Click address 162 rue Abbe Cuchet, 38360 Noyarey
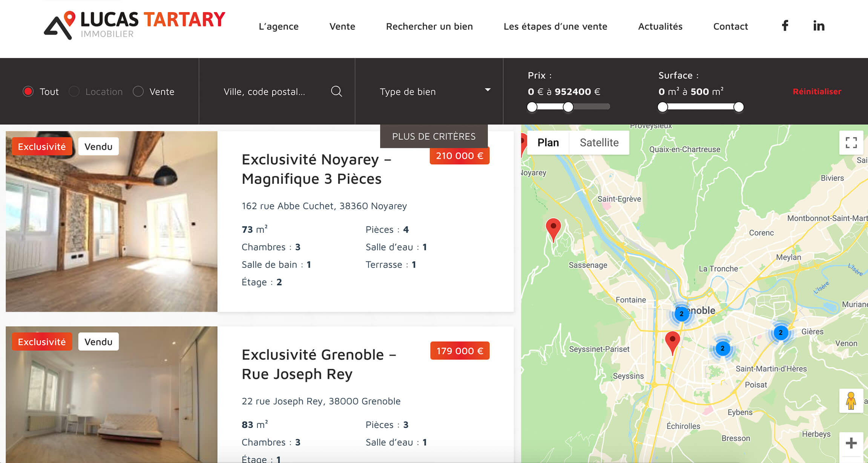The image size is (868, 463). click(324, 206)
